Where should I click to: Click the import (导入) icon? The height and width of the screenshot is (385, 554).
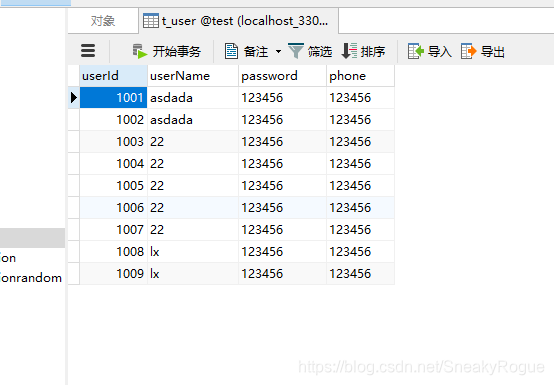(x=416, y=51)
